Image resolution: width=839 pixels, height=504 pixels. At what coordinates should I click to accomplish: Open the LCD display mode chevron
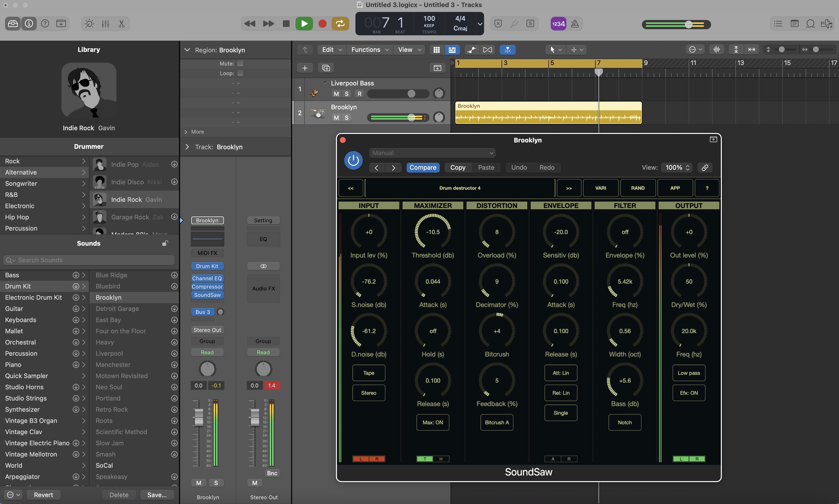(x=480, y=24)
